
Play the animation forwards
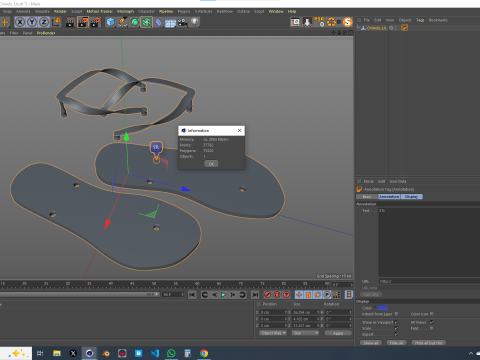223,295
